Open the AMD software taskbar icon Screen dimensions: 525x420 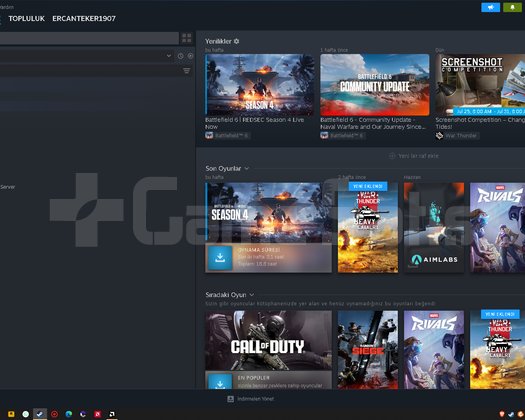(x=112, y=414)
